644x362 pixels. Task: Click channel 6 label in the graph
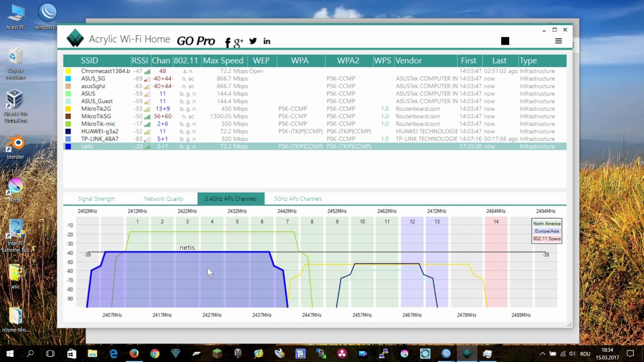[262, 222]
